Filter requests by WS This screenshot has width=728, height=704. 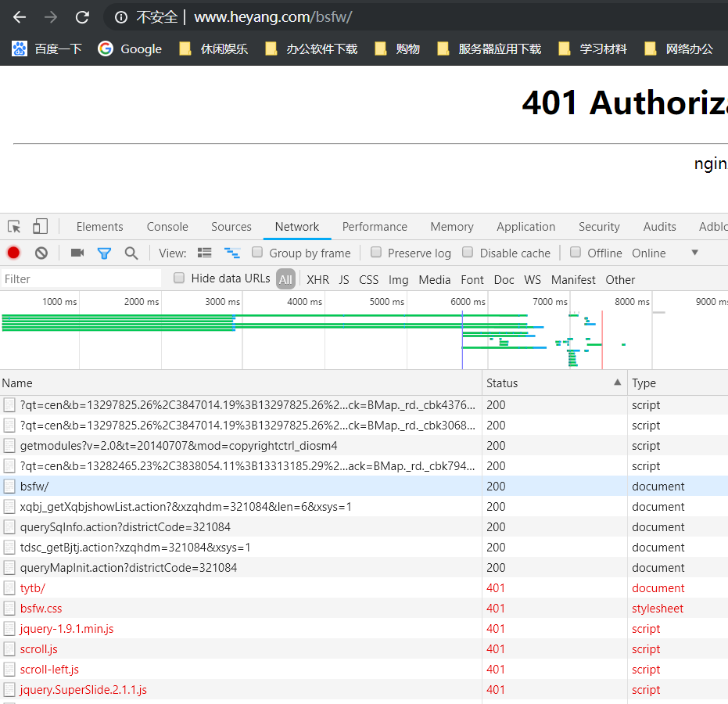point(533,279)
